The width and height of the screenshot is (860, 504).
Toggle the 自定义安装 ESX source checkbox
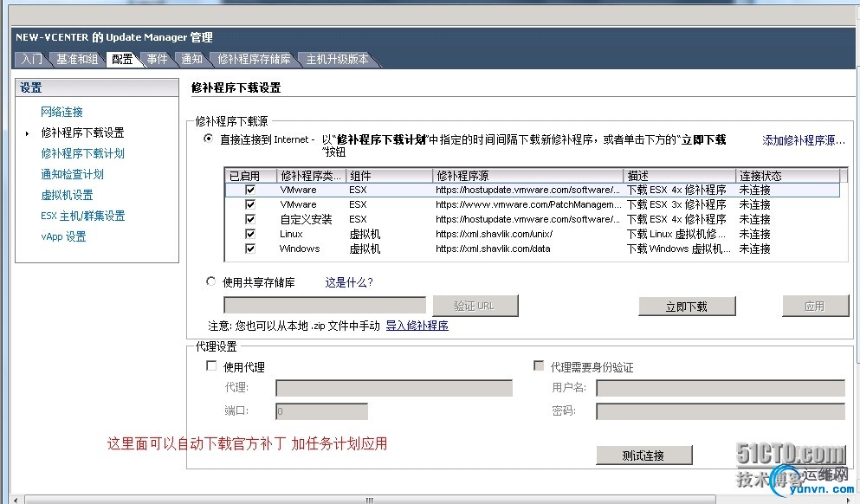tap(250, 219)
